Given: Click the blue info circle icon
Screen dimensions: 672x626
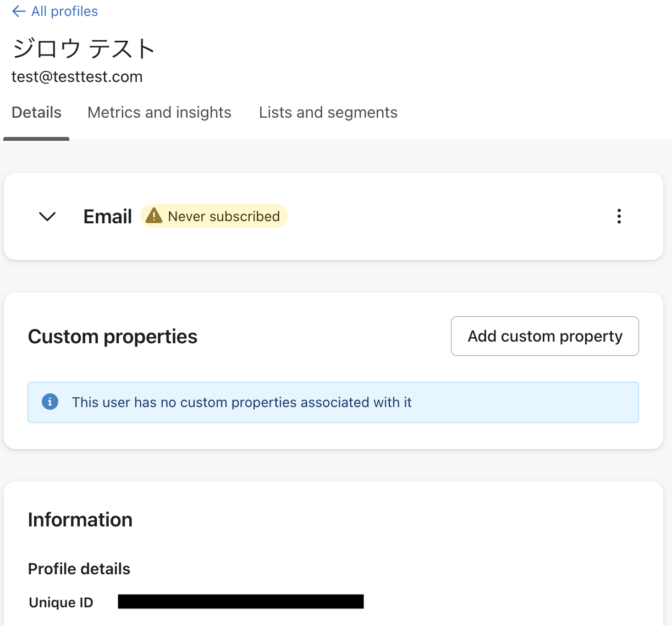Looking at the screenshot, I should 50,402.
